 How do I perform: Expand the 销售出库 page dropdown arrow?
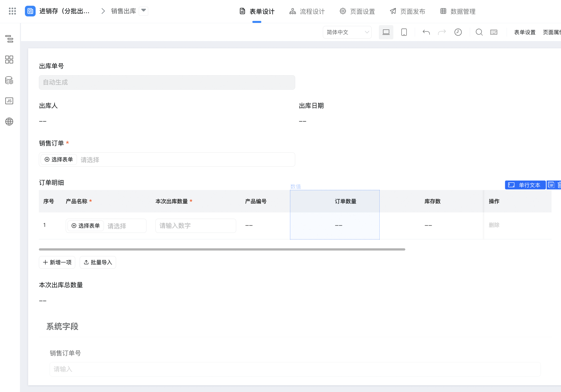coord(143,11)
